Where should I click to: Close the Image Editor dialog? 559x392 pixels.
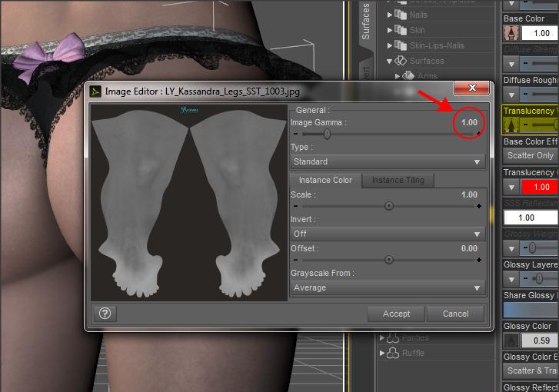[x=472, y=88]
